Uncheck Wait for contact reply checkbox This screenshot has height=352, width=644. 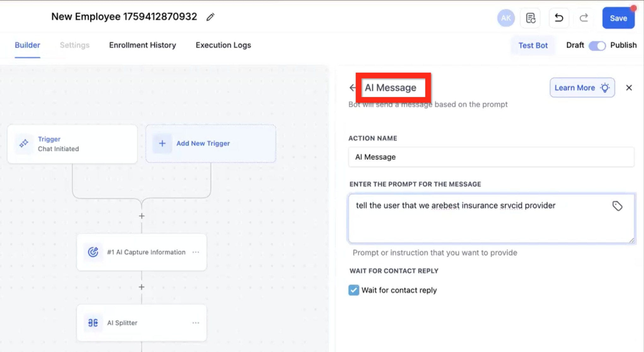point(354,290)
